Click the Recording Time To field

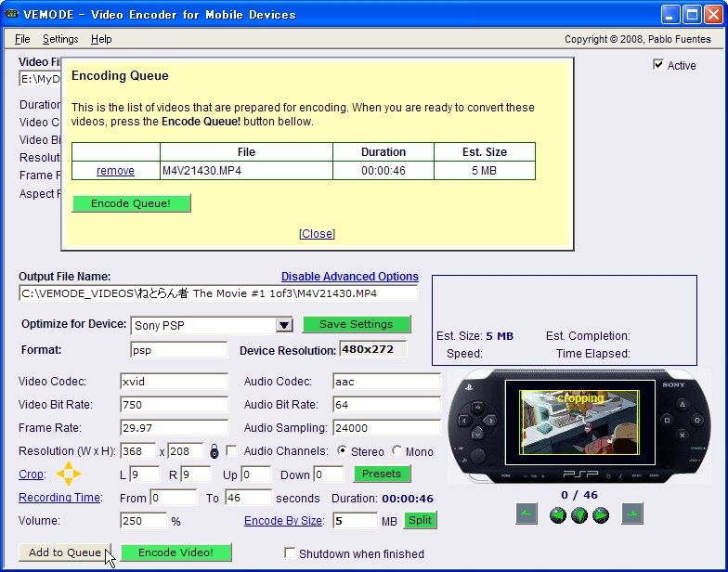tap(248, 498)
